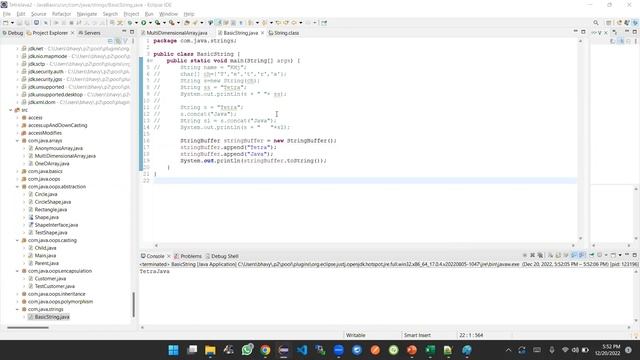Screen dimensions: 640x360
Task: Select ShapeInterface.java in the tree
Action: pos(56,225)
